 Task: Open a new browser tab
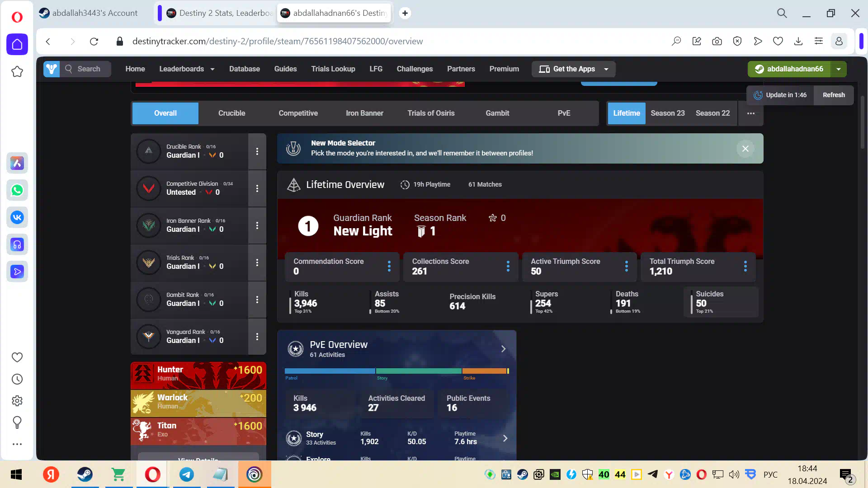405,13
